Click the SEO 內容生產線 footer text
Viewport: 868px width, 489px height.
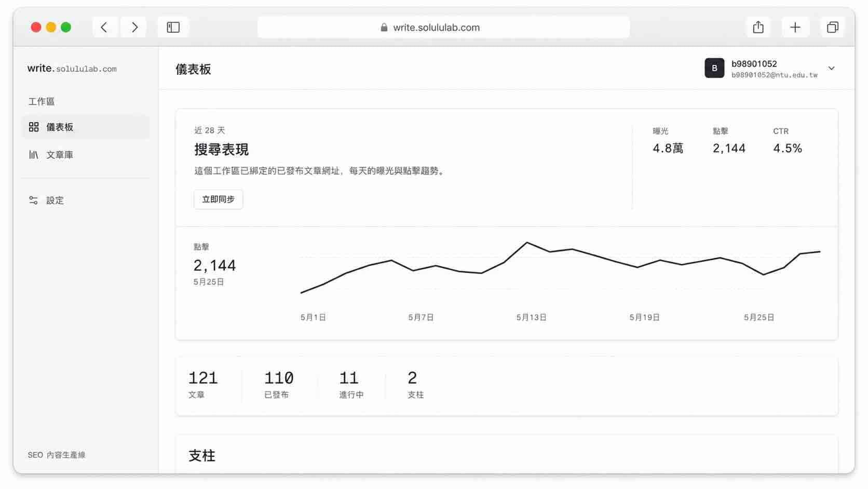tap(57, 455)
